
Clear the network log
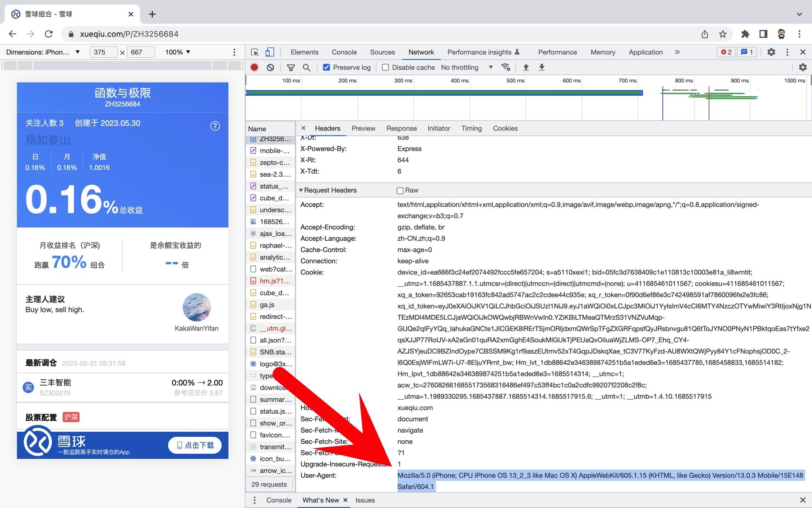pos(270,67)
